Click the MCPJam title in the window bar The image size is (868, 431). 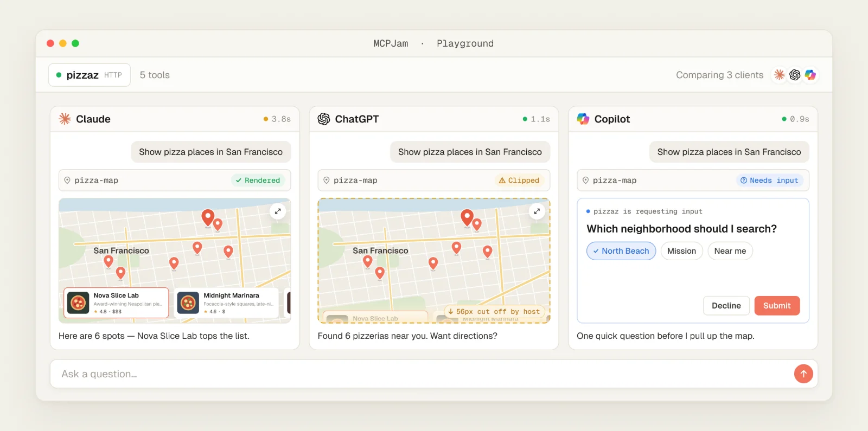[391, 43]
